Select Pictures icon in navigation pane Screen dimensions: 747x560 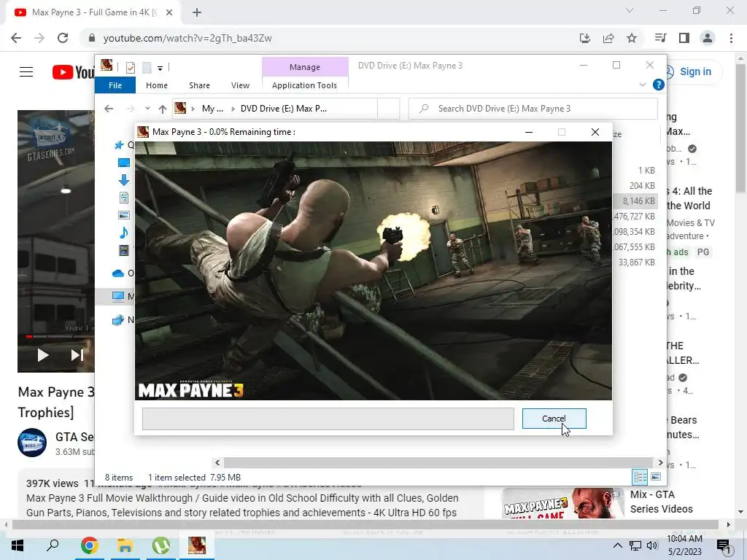coord(124,215)
